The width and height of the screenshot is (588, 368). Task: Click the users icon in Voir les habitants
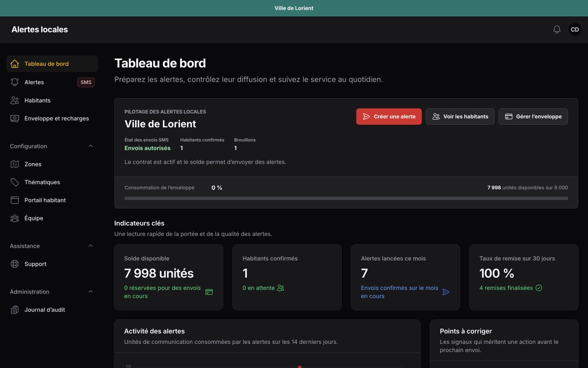[436, 117]
